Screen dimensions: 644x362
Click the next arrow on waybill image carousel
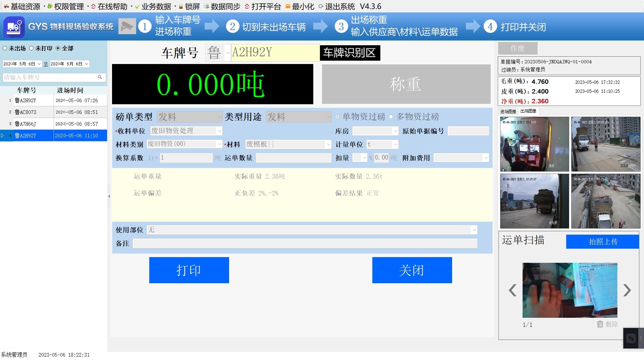[627, 290]
